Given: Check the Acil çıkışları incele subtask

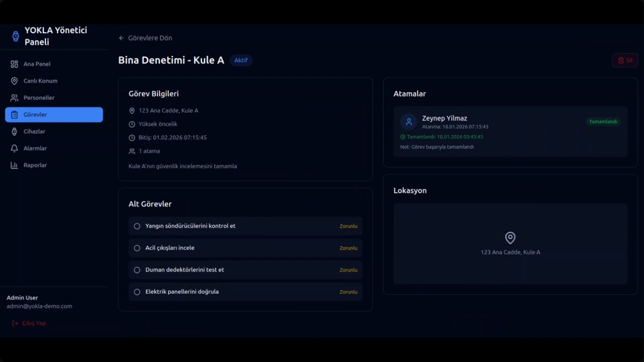Looking at the screenshot, I should (x=137, y=248).
